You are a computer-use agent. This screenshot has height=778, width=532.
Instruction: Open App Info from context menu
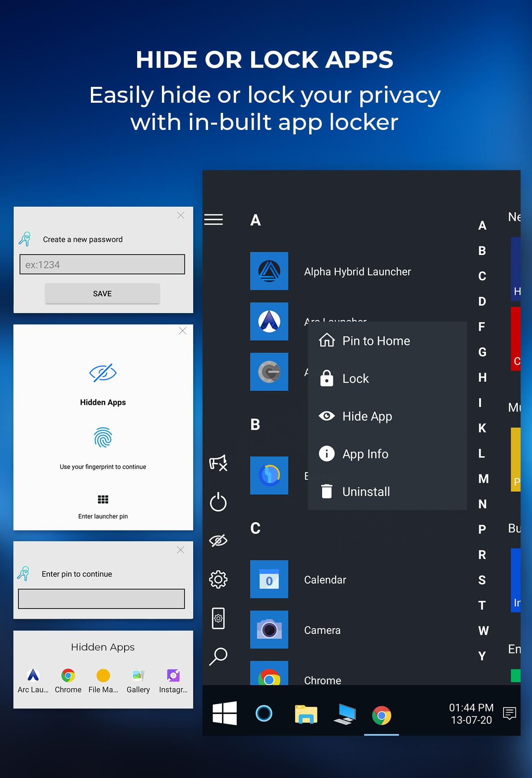(x=365, y=454)
